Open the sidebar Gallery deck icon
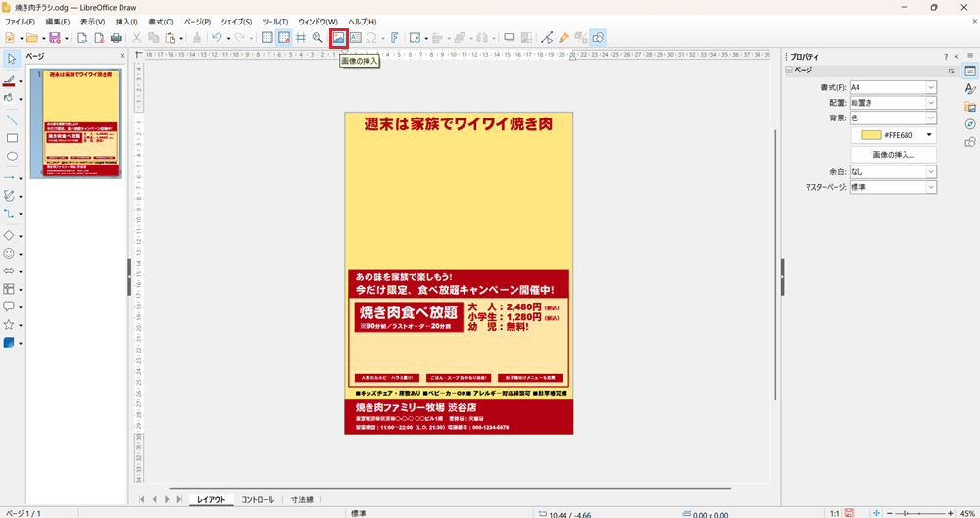Screen dimensions: 980x518 (x=970, y=106)
